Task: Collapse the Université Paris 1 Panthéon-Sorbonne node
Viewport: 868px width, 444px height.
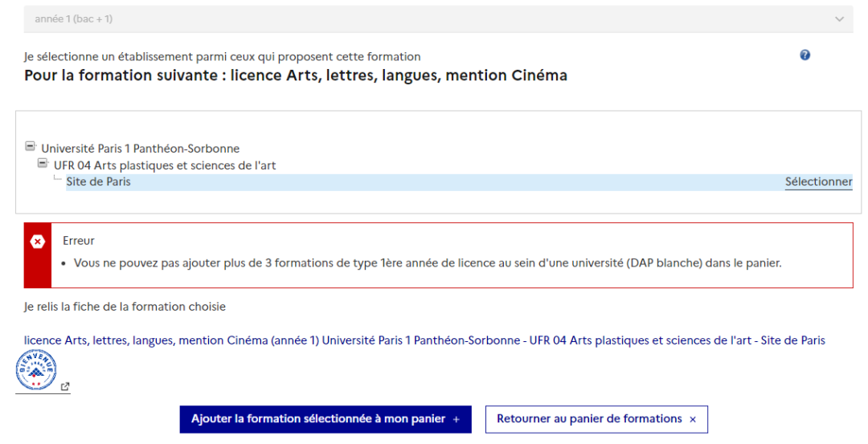Action: point(30,146)
